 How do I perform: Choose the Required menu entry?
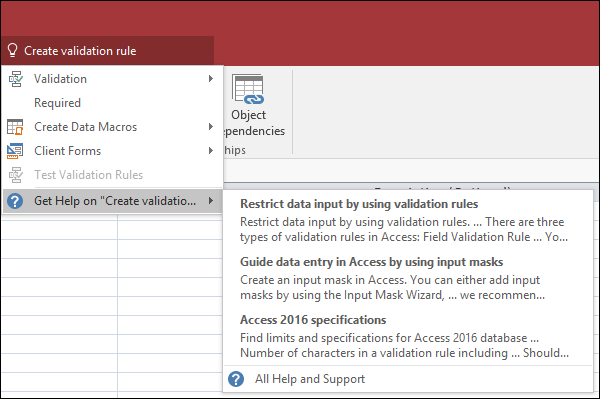pyautogui.click(x=112, y=103)
